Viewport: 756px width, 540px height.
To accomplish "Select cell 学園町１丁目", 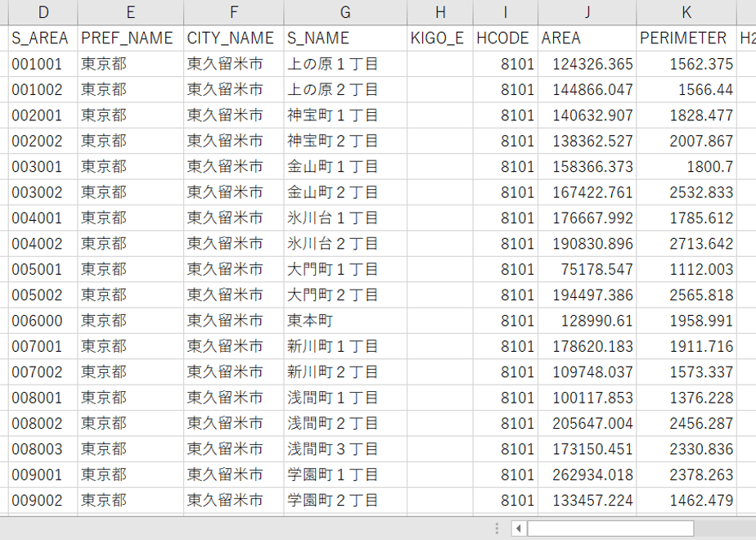I will point(345,475).
